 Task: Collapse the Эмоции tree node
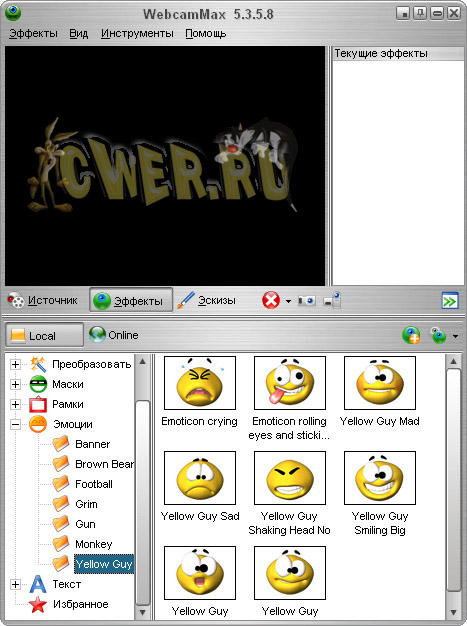(15, 424)
